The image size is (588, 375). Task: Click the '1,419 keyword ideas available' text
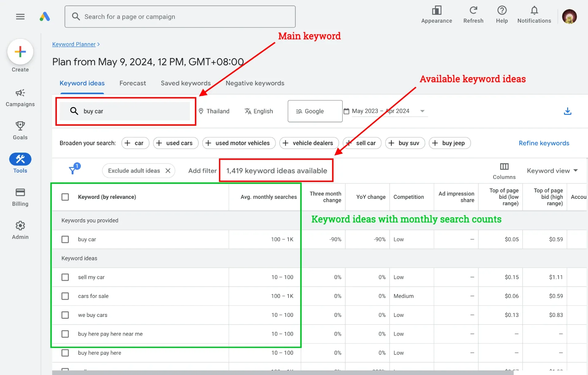[x=277, y=171]
